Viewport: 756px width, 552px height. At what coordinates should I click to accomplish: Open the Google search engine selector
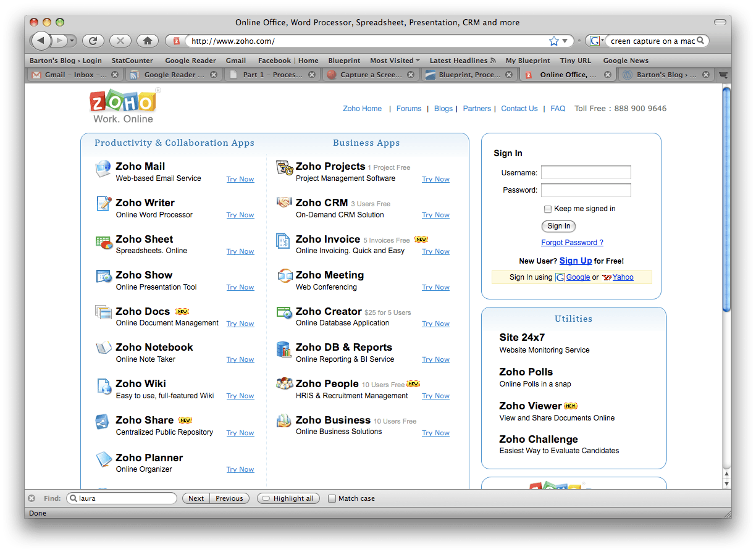coord(595,41)
